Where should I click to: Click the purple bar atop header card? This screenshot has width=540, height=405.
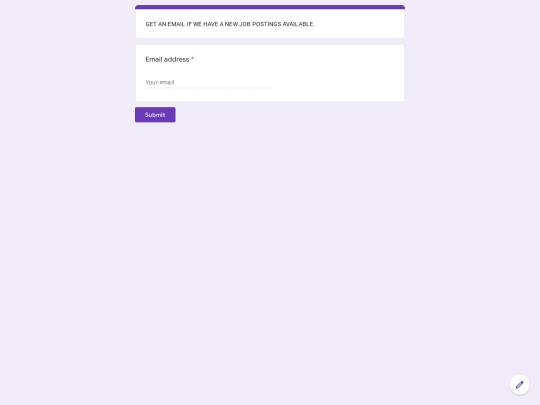[x=270, y=7]
